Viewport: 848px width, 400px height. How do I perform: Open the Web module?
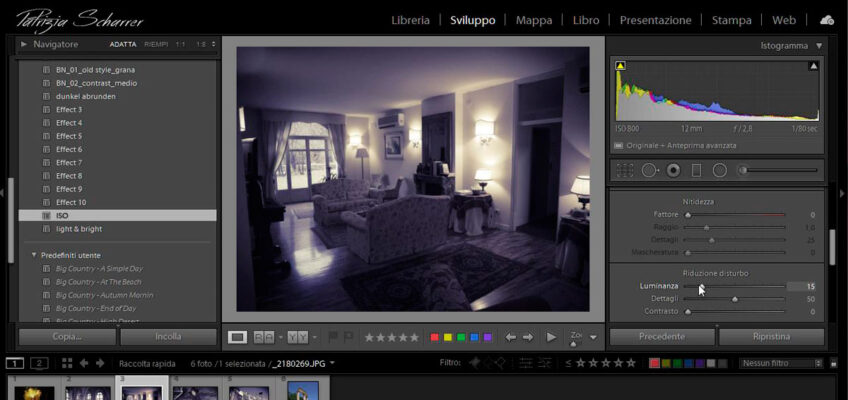[784, 21]
